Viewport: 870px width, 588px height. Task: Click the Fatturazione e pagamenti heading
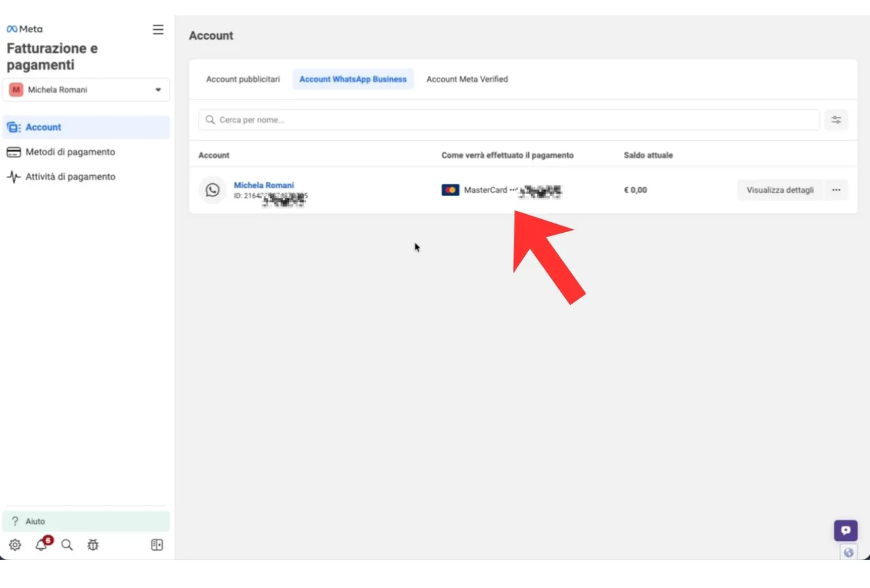coord(52,57)
